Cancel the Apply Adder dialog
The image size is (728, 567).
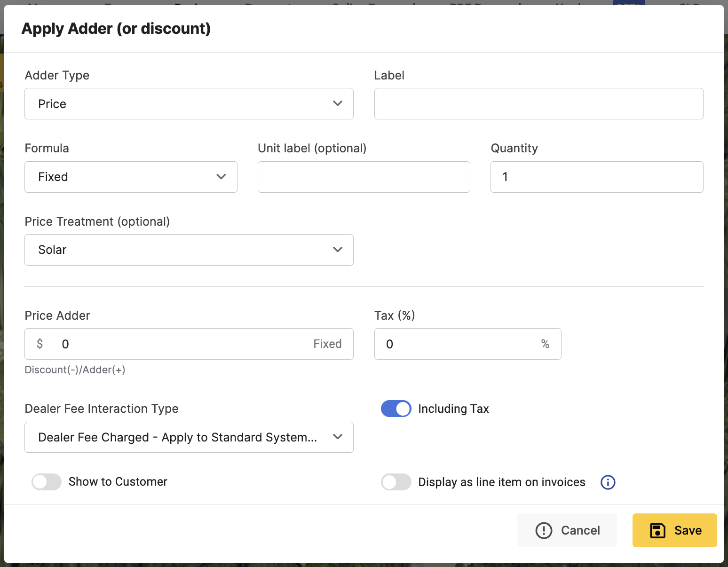(567, 530)
